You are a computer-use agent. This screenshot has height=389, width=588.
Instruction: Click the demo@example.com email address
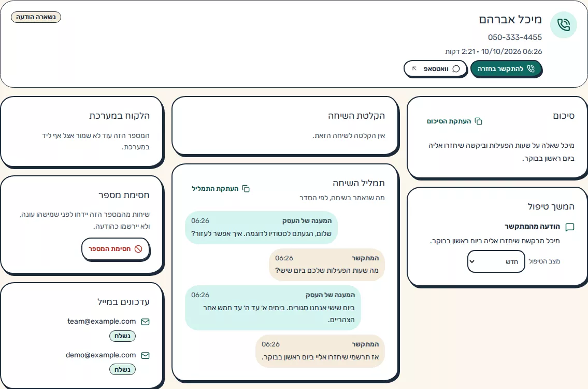(101, 355)
